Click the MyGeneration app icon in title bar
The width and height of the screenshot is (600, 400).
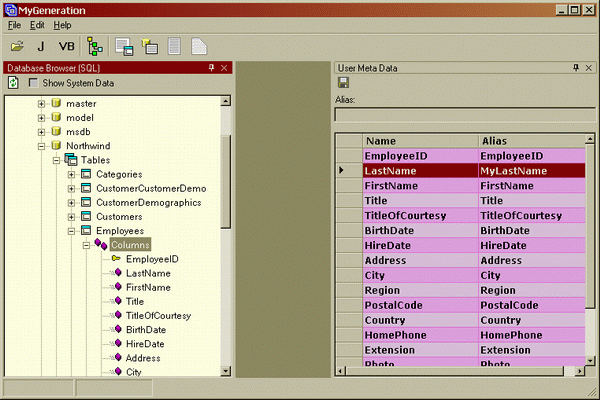(11, 10)
